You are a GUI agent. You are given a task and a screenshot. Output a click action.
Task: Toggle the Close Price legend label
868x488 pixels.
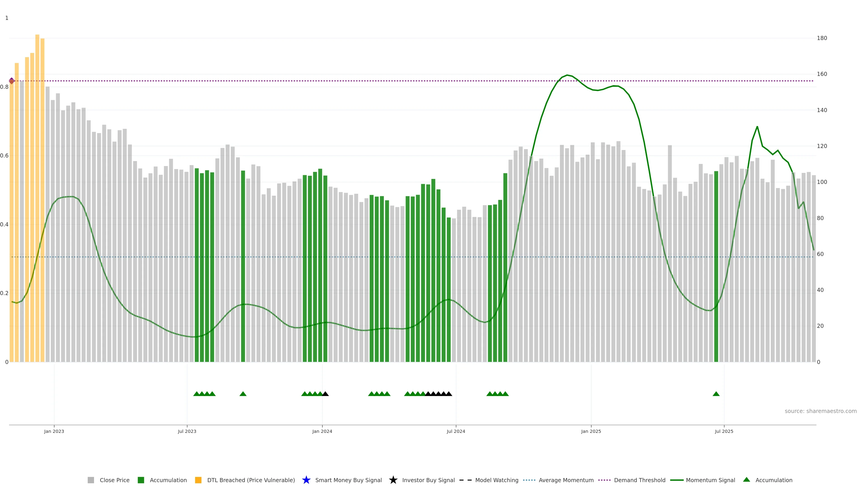pos(115,480)
